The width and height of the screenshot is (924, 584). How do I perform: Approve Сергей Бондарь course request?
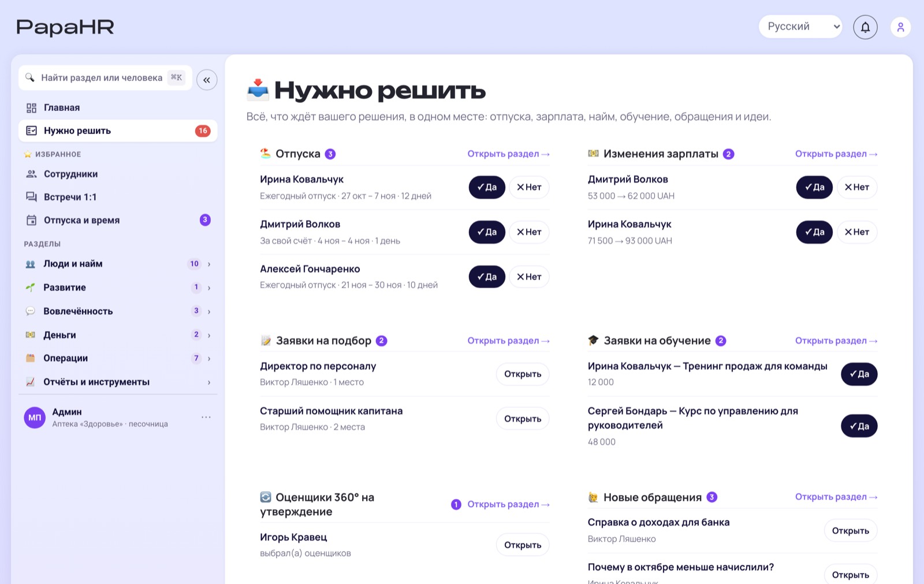tap(859, 426)
